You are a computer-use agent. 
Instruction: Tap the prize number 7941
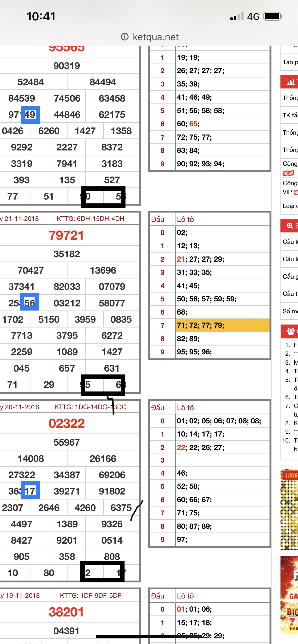[67, 164]
